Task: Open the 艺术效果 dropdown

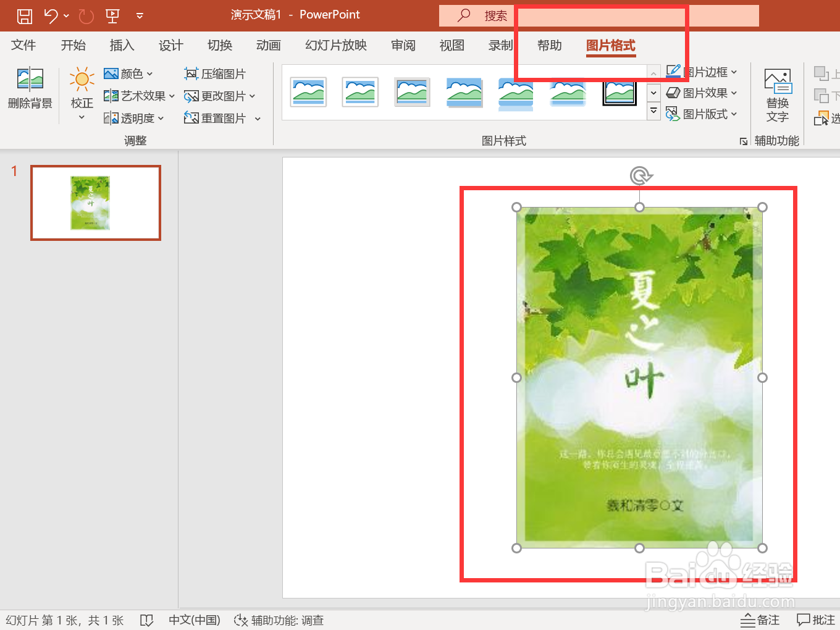Action: [139, 96]
